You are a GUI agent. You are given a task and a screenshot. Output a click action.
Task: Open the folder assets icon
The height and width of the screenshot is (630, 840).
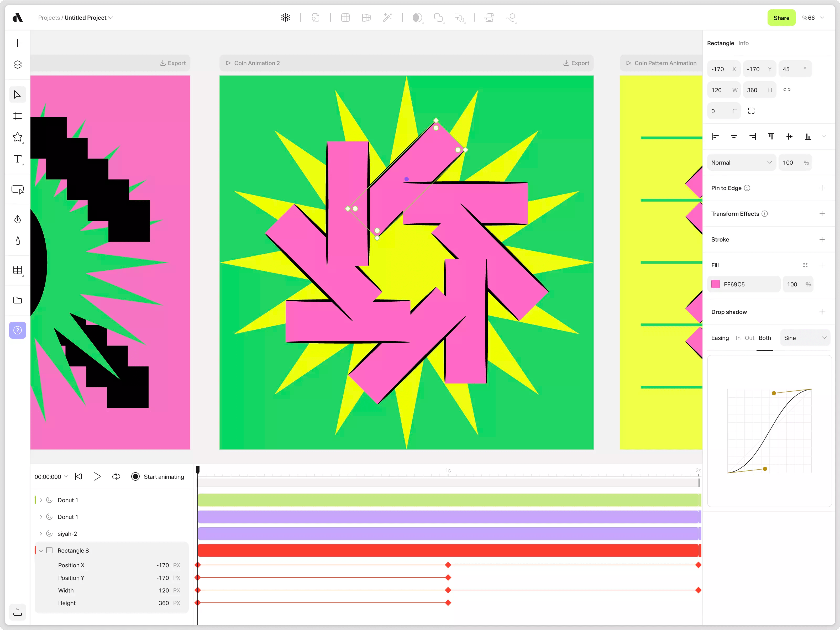pyautogui.click(x=18, y=300)
